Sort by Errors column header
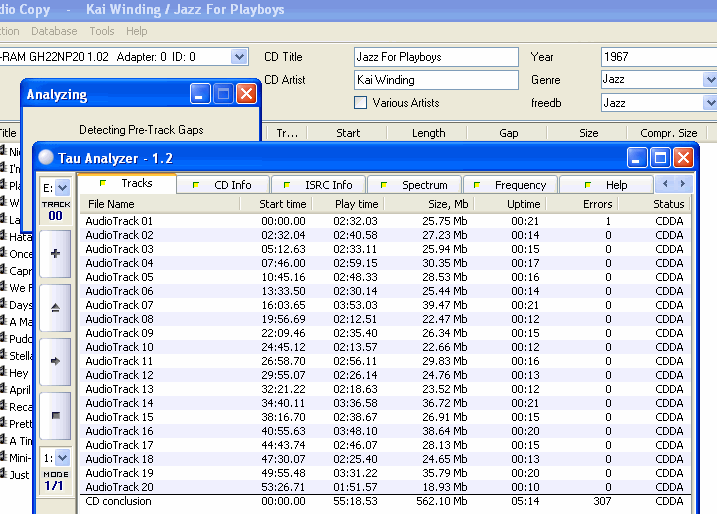The width and height of the screenshot is (717, 514). 582,204
